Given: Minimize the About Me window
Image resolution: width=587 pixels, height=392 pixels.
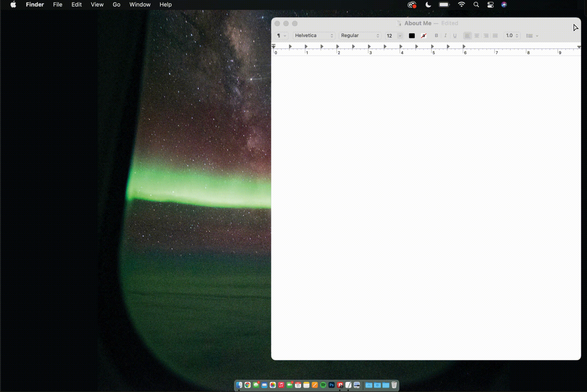Looking at the screenshot, I should 286,23.
